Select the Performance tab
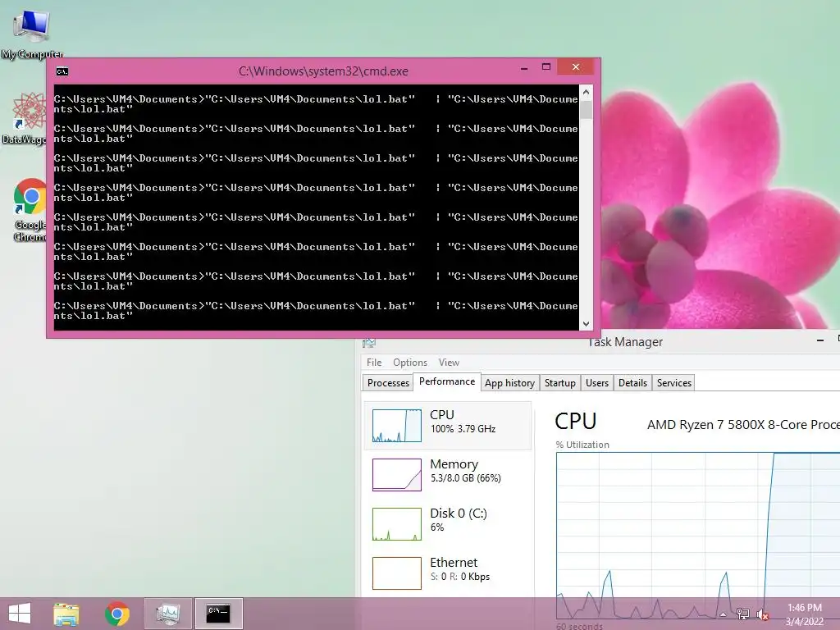The height and width of the screenshot is (630, 840). (x=447, y=381)
